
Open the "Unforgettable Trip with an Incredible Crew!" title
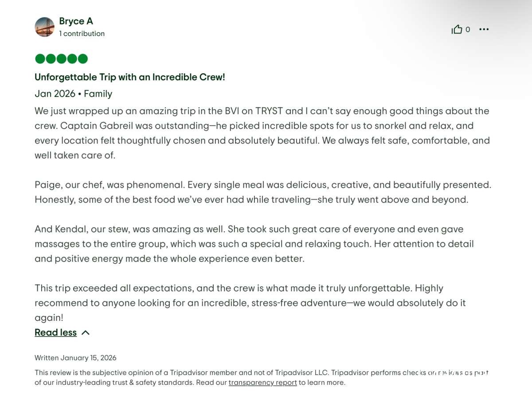130,77
